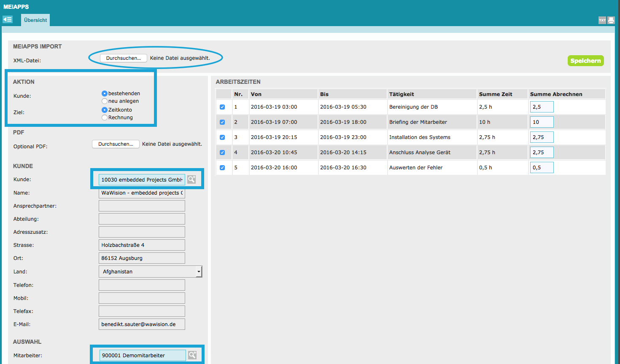This screenshot has width=620, height=364.
Task: Choose 'Rechnung' as Ziel
Action: (105, 118)
